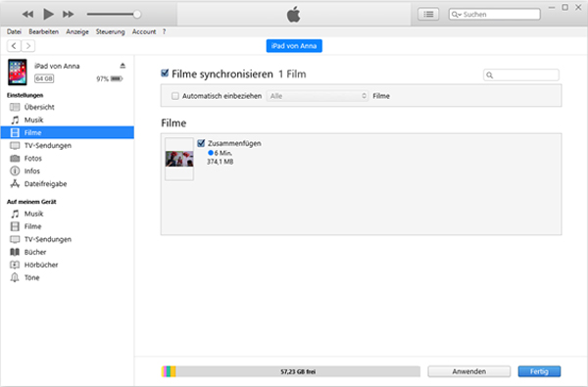Toggle Filme synchronisieren checkbox

165,73
